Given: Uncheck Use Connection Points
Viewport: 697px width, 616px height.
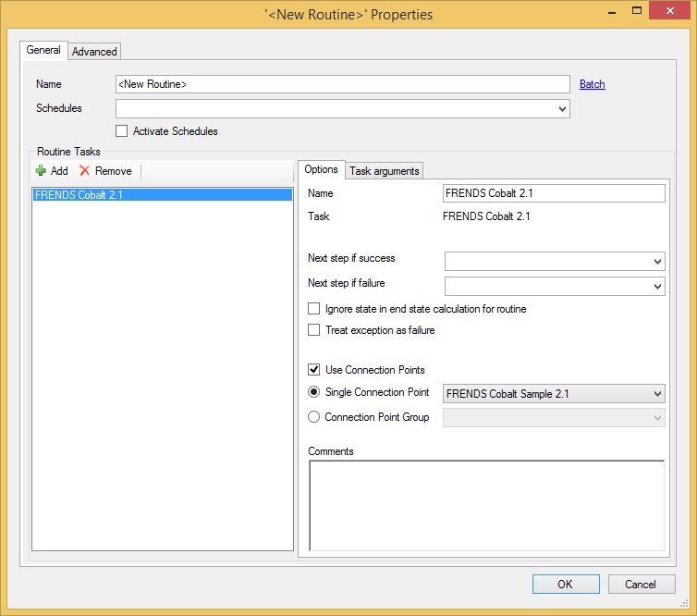Looking at the screenshot, I should (x=313, y=370).
